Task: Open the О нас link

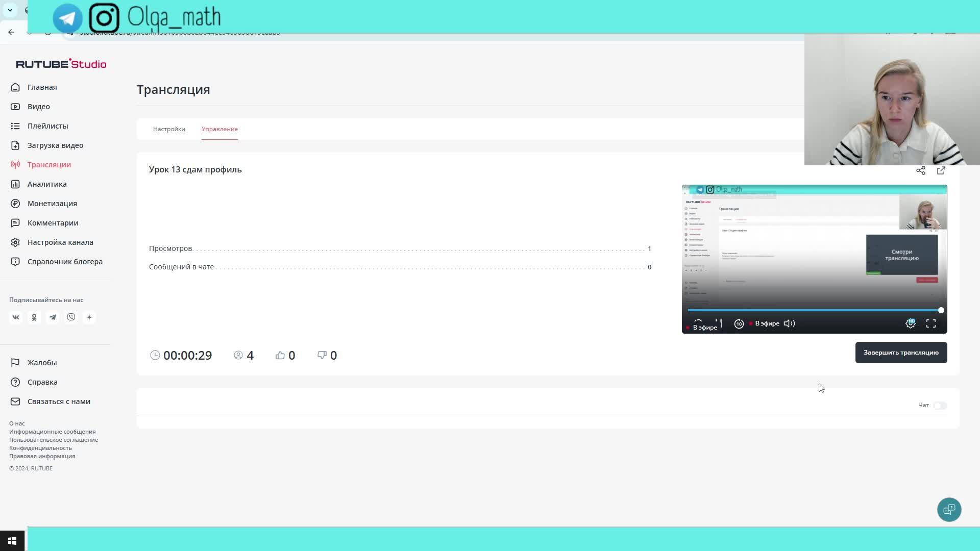Action: [17, 423]
